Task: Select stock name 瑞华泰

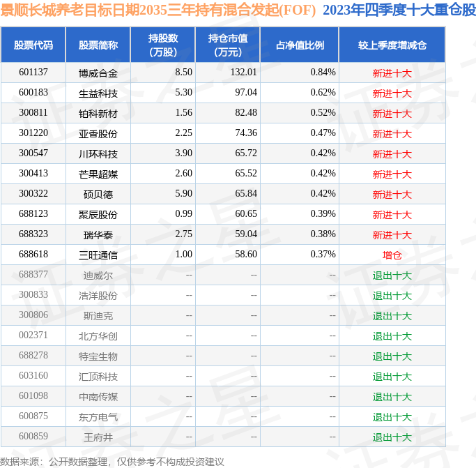Action: pos(98,235)
